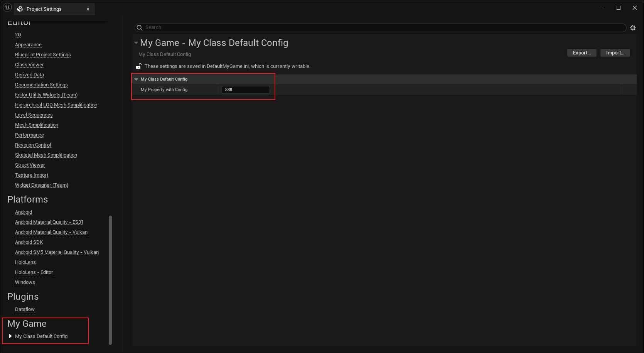This screenshot has width=644, height=353.
Task: Click the sidebar vertical scrollbar
Action: pyautogui.click(x=110, y=279)
